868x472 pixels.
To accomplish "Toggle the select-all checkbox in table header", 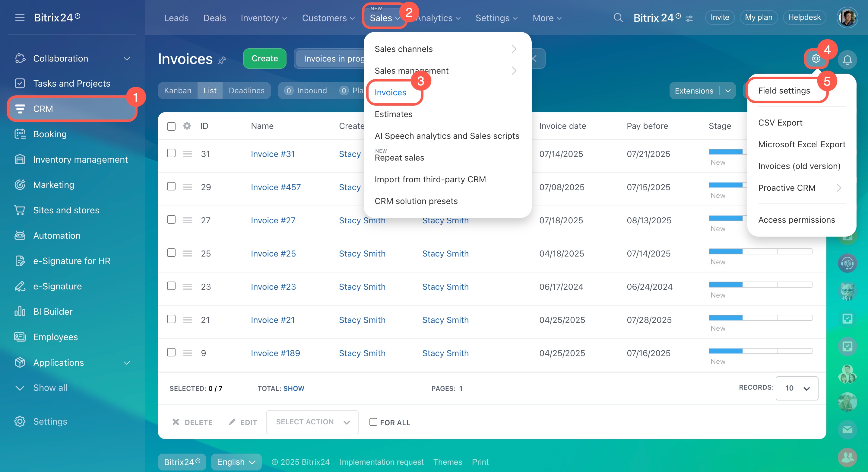I will click(171, 126).
